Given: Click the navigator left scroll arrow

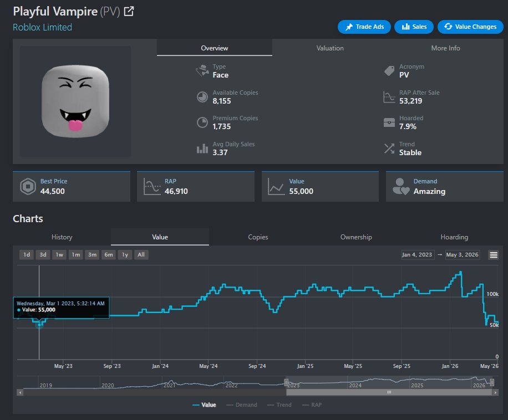Looking at the screenshot, I should 20,392.
